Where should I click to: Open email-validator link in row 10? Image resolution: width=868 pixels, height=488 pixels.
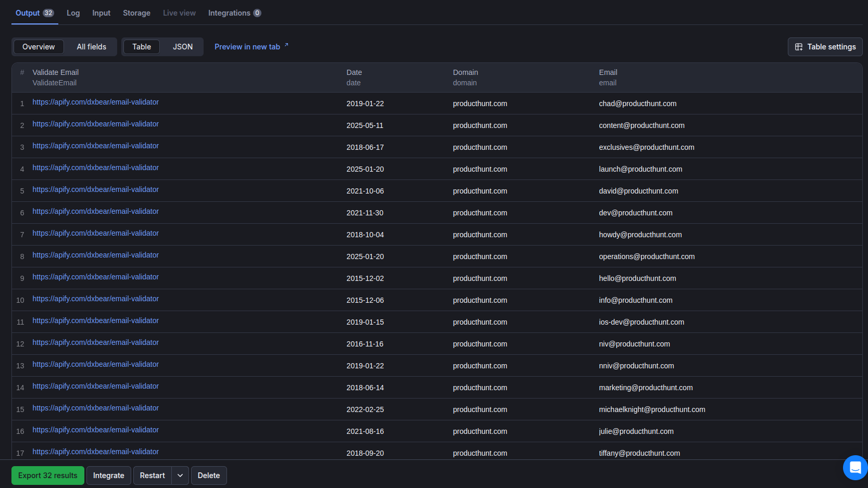pyautogui.click(x=96, y=299)
